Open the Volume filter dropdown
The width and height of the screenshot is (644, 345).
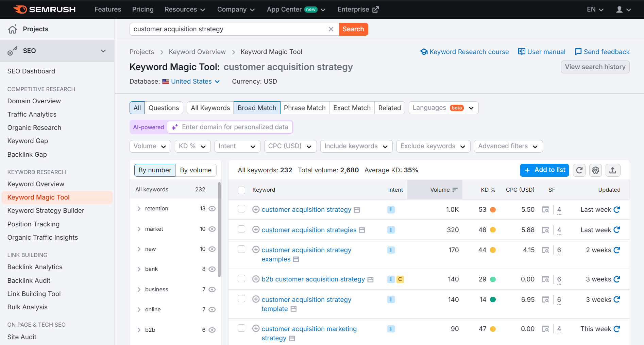(150, 146)
